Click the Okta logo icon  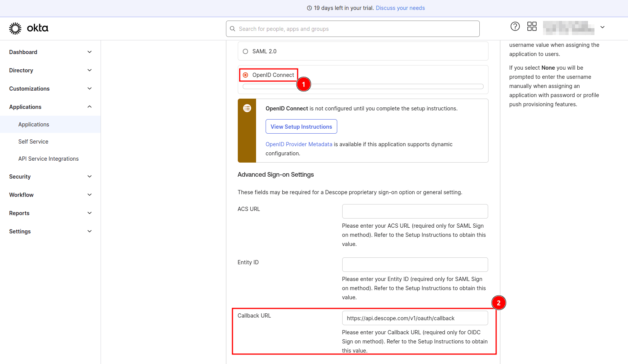pos(15,29)
